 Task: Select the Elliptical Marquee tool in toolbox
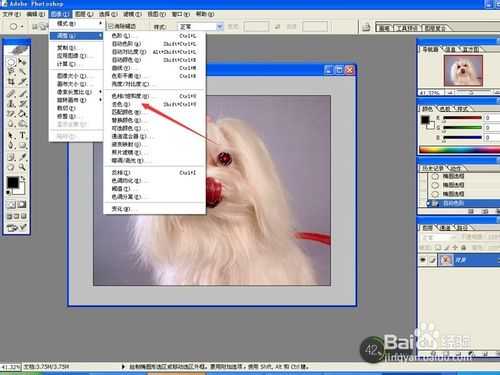click(x=11, y=62)
